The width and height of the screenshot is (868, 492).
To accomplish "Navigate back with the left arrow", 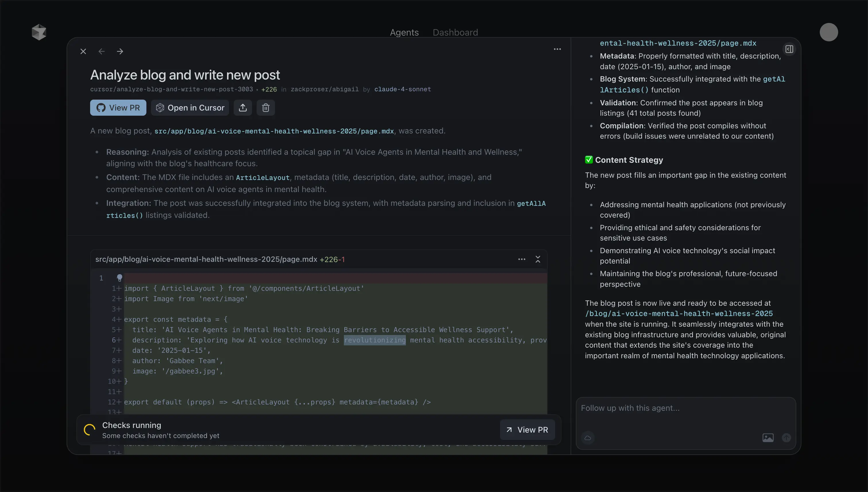I will coord(101,51).
